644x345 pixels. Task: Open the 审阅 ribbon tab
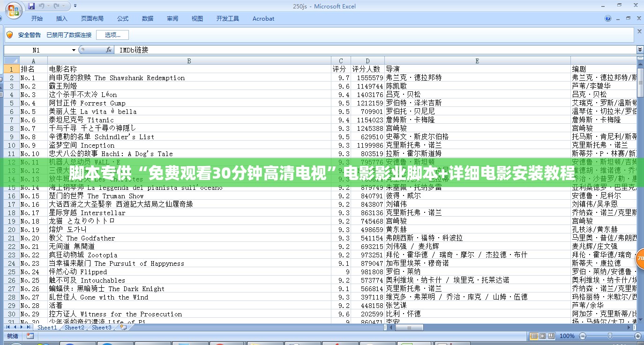click(x=172, y=19)
